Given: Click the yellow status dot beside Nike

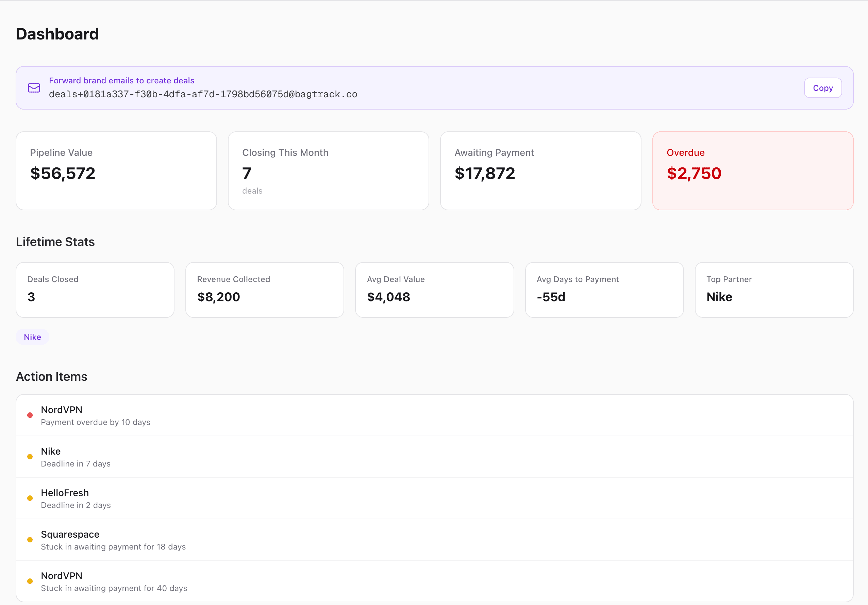Looking at the screenshot, I should (30, 456).
